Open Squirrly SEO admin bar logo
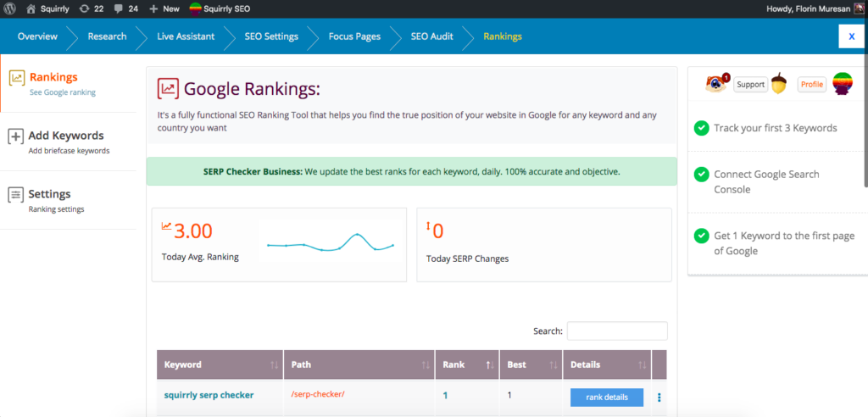The height and width of the screenshot is (417, 868). coord(196,8)
